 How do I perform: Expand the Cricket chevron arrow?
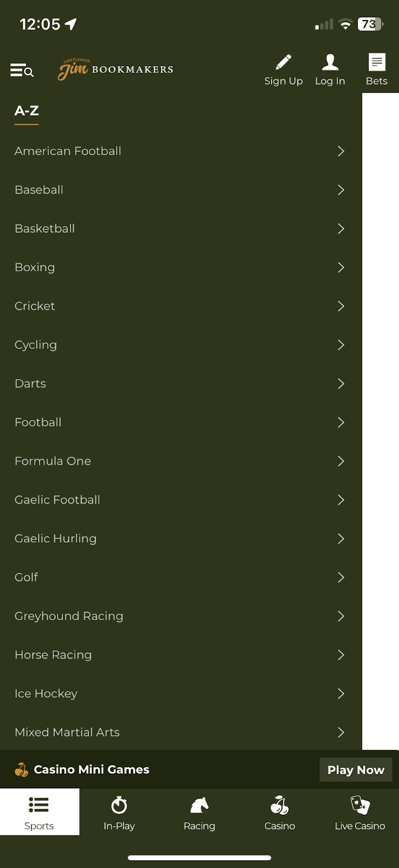point(341,306)
